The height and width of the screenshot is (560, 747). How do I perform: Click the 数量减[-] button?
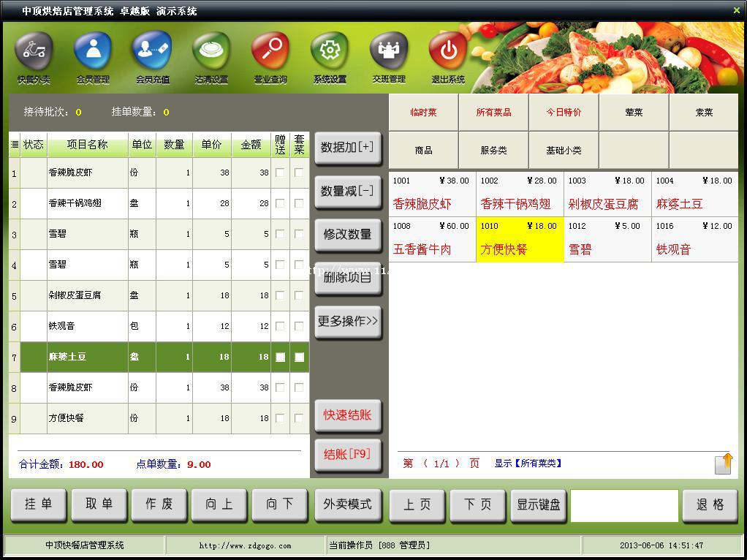pos(348,192)
